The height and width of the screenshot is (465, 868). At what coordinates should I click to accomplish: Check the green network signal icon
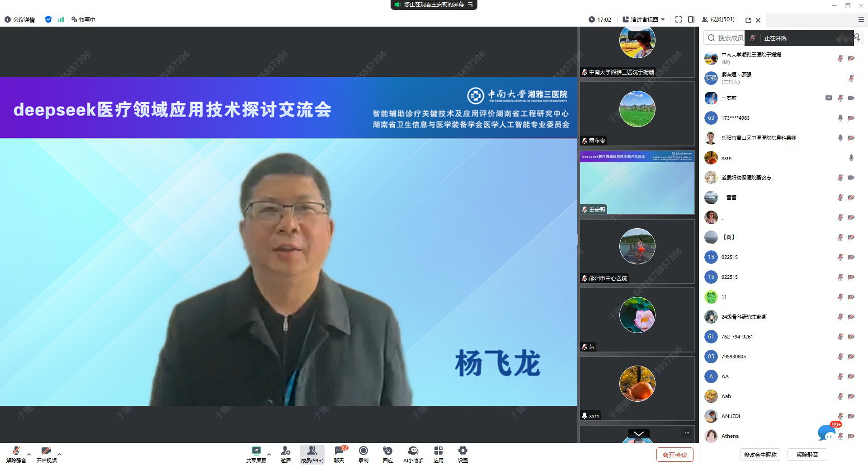click(x=61, y=19)
